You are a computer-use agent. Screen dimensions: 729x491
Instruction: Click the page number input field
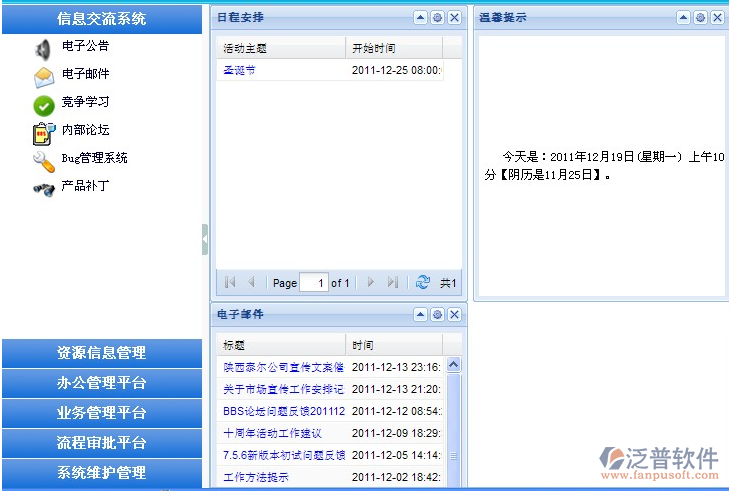pyautogui.click(x=314, y=282)
